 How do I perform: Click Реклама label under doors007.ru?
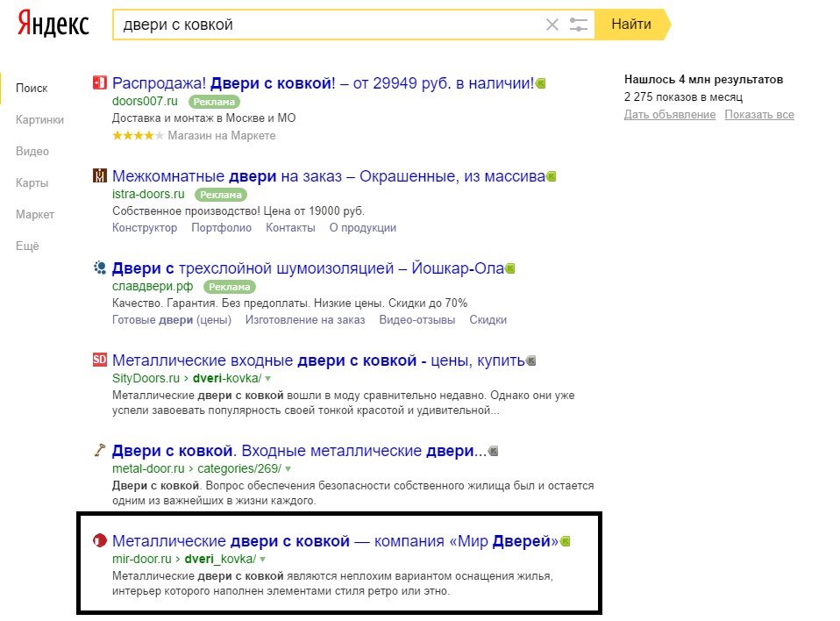(x=214, y=102)
